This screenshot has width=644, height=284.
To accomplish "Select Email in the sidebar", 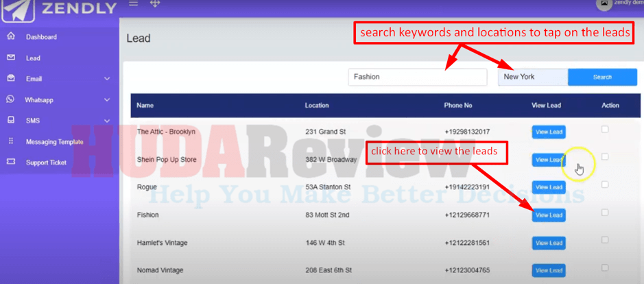I will coord(34,79).
